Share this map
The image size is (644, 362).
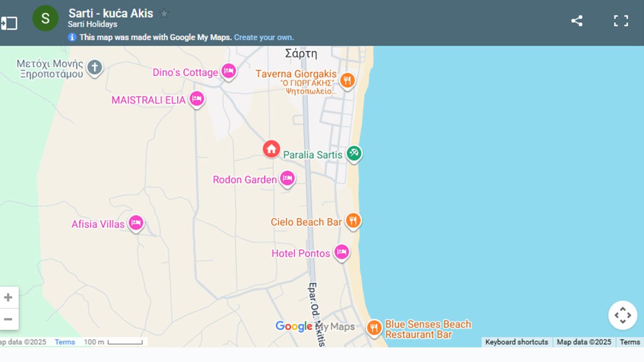pyautogui.click(x=577, y=21)
